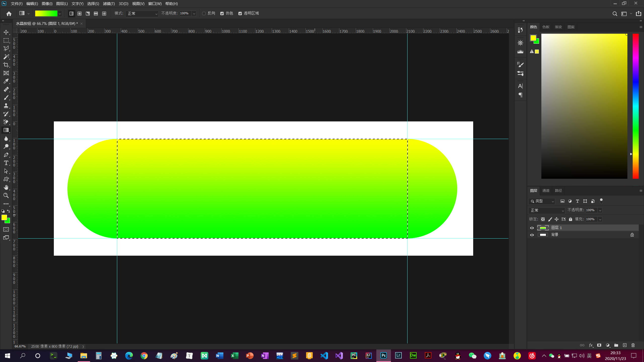Add a layer mask button

(x=599, y=345)
